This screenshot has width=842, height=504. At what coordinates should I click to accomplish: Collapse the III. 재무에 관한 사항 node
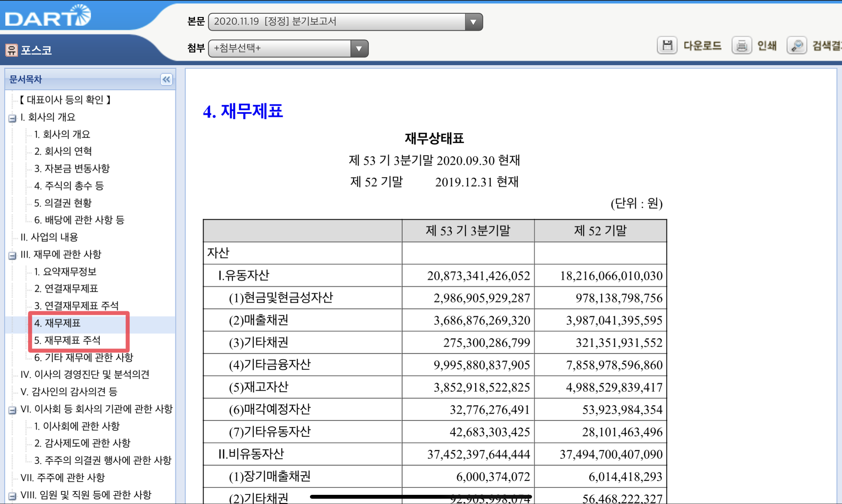(x=12, y=256)
